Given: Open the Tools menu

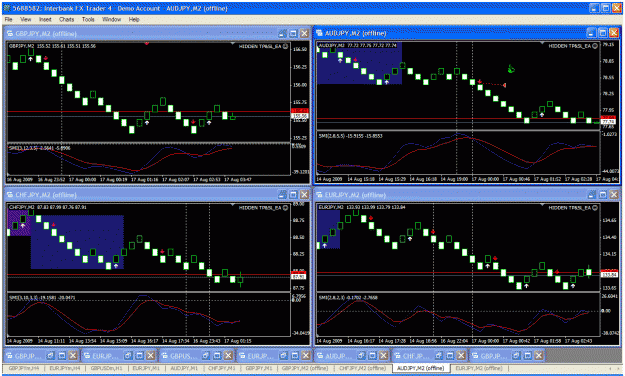Looking at the screenshot, I should pos(88,19).
